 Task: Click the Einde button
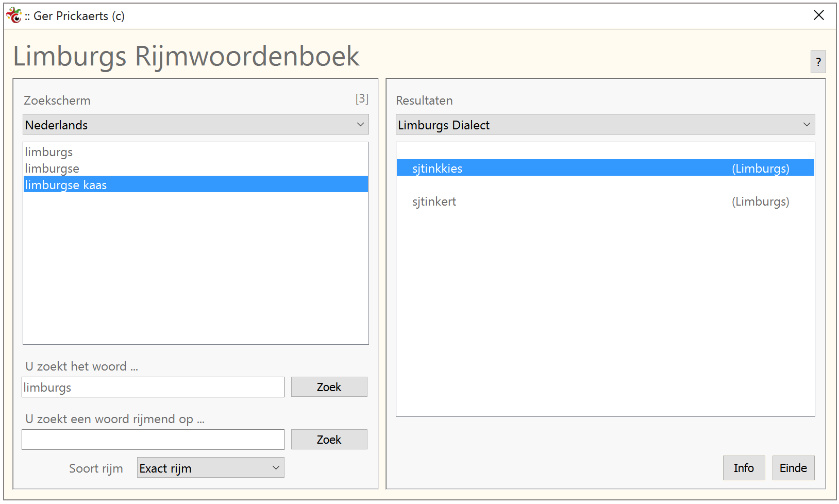(793, 468)
